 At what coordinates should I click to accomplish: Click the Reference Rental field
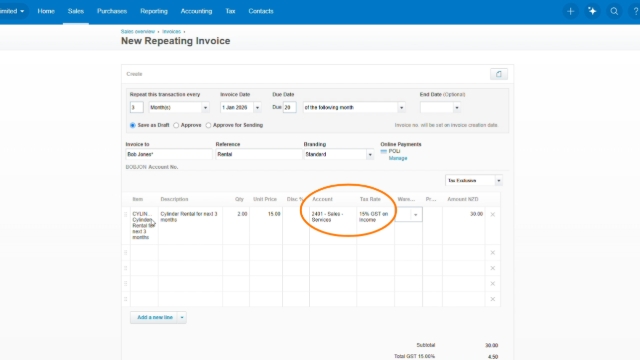(x=258, y=154)
